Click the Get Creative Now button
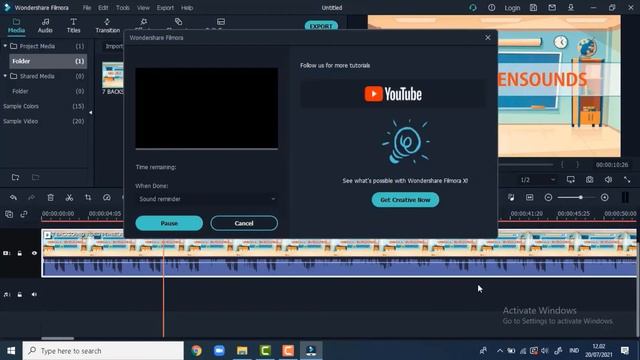The height and width of the screenshot is (360, 640). click(x=405, y=200)
